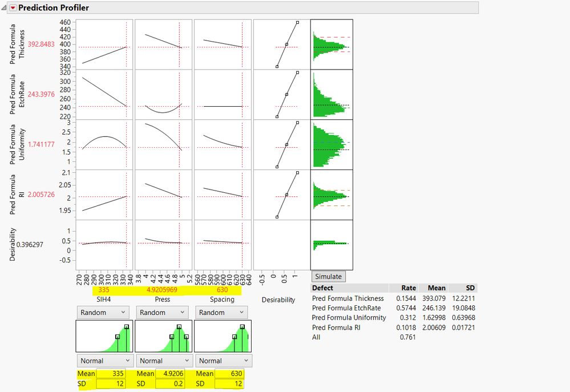
Task: Open the Prediction Profiler red triangle menu
Action: (x=13, y=8)
